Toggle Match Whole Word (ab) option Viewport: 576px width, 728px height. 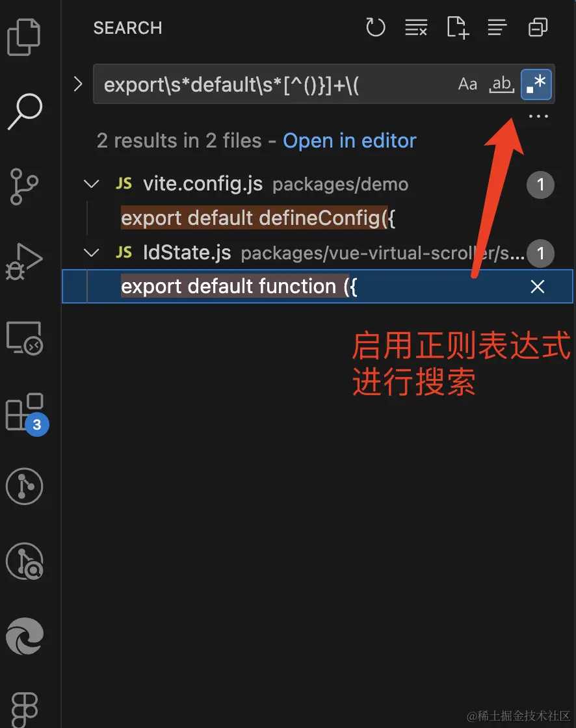tap(502, 84)
